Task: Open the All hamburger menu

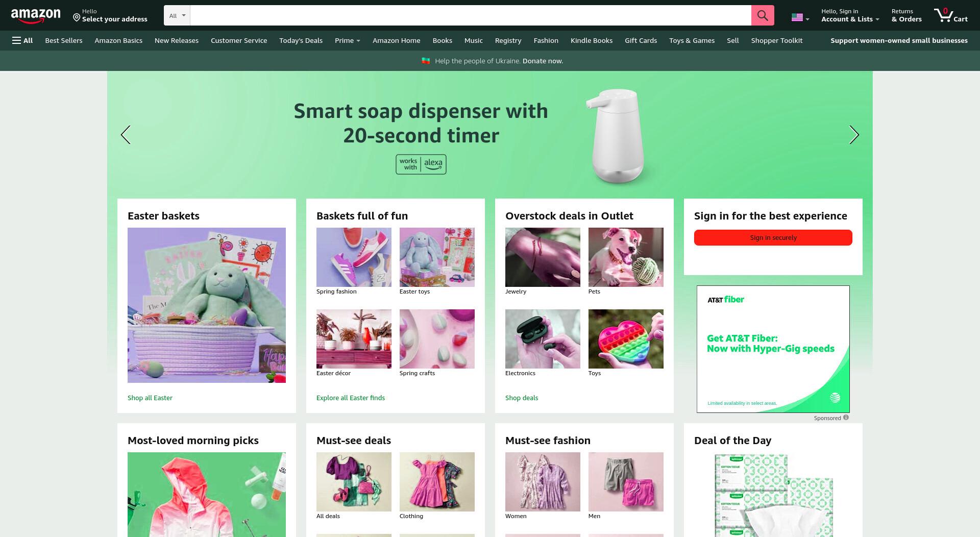Action: point(22,40)
